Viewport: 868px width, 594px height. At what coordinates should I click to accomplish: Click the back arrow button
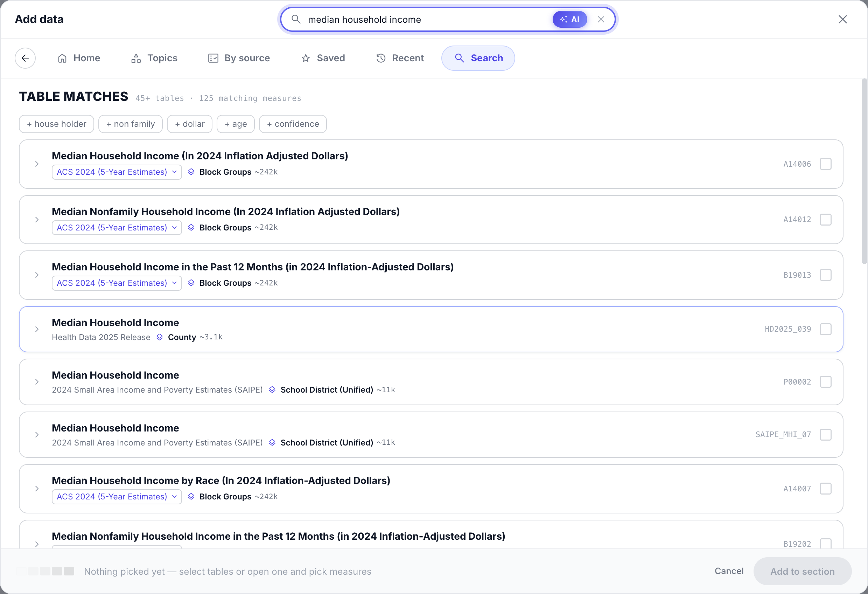click(x=25, y=58)
